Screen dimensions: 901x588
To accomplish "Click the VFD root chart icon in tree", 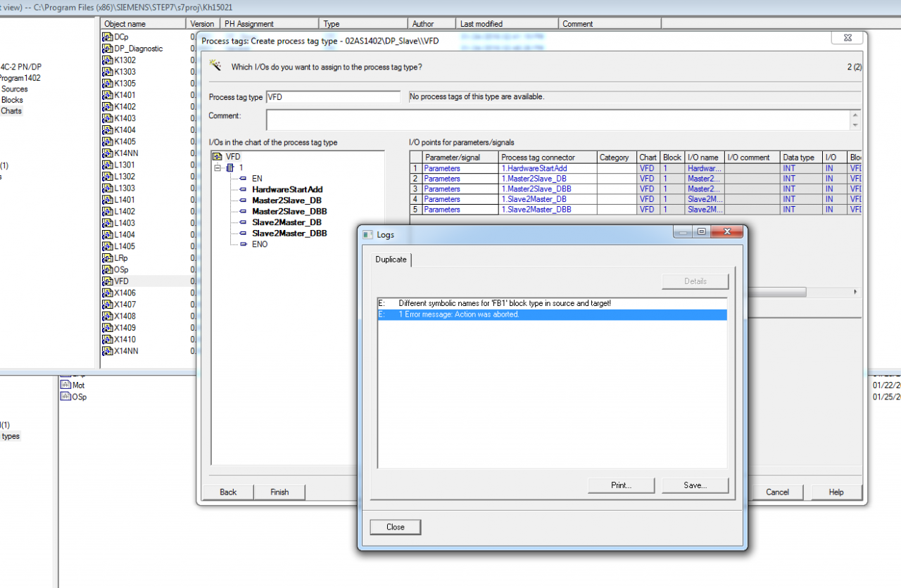I will tap(217, 156).
